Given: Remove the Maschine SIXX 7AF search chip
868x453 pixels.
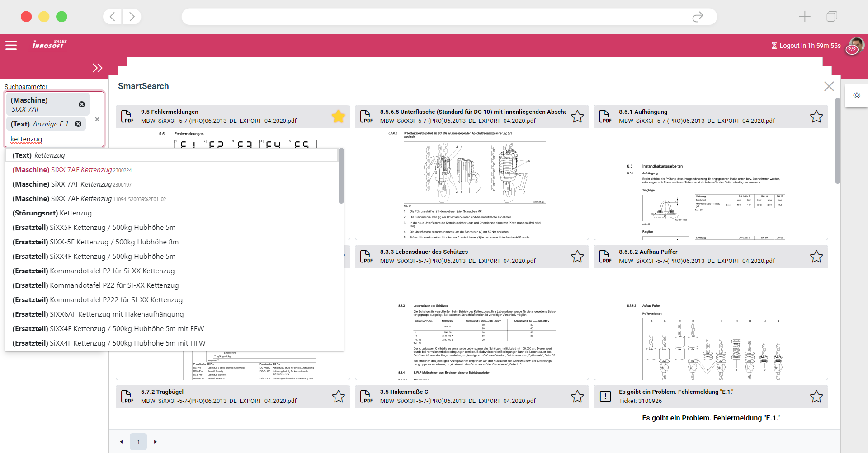Looking at the screenshot, I should point(82,104).
